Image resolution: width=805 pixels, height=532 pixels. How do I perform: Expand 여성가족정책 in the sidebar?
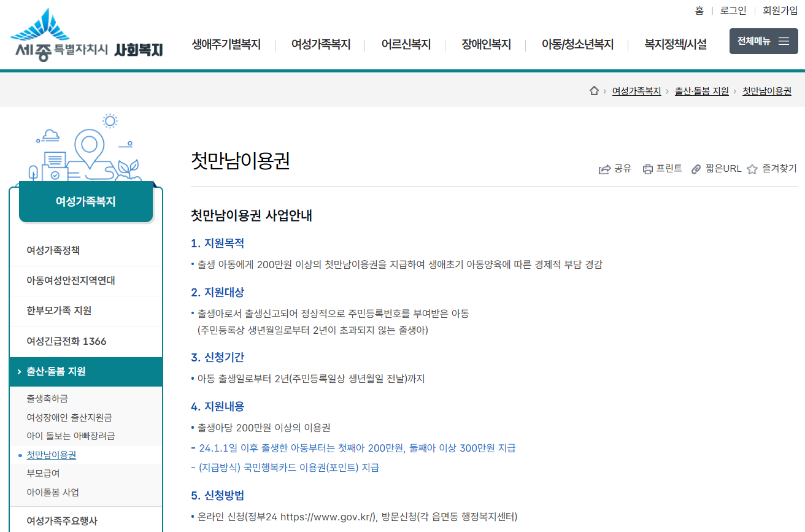[x=53, y=250]
